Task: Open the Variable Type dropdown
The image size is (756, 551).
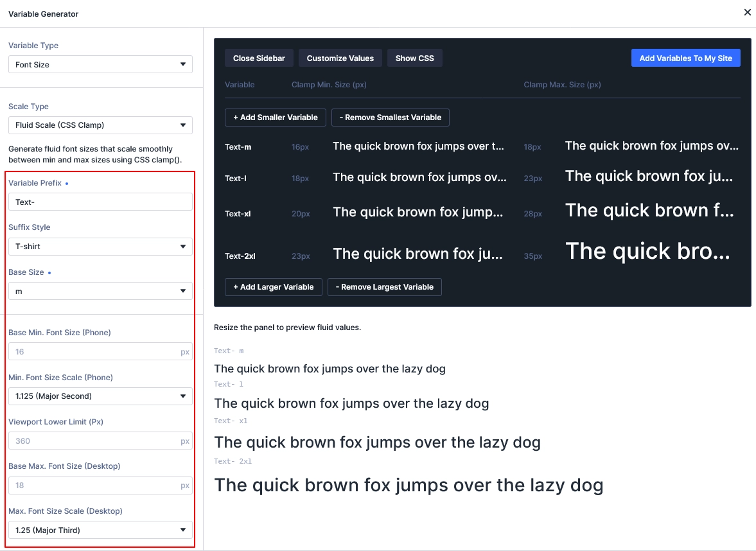Action: click(100, 65)
